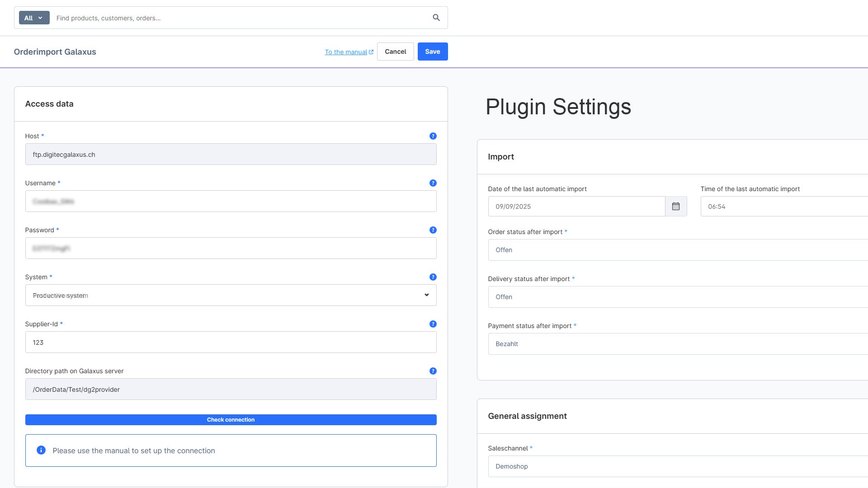Open help tooltip for Host field
The height and width of the screenshot is (488, 868).
[x=433, y=136]
